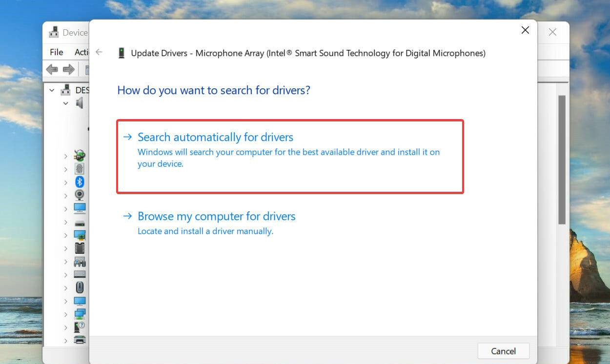Click the Back arrow in Device Manager toolbar
610x364 pixels.
point(52,69)
